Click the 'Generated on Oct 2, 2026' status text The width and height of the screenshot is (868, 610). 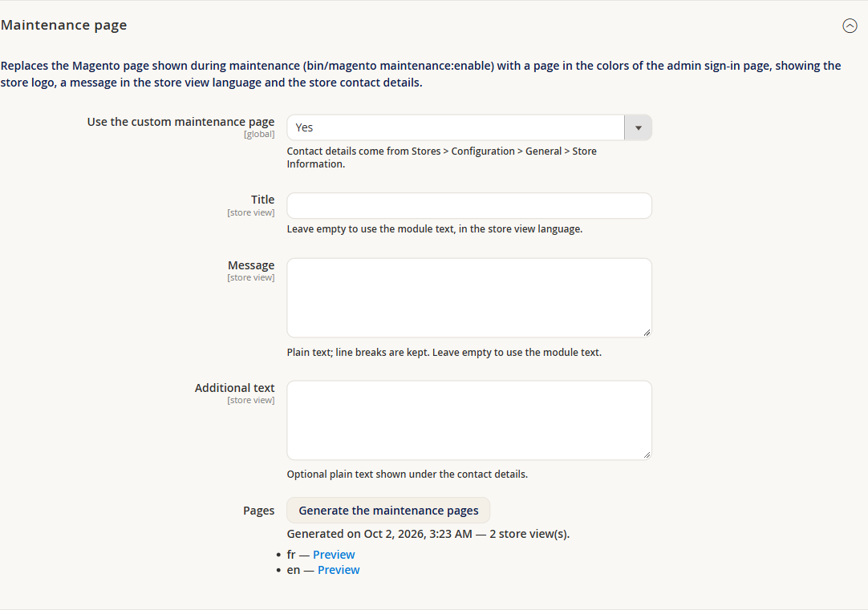[x=428, y=534]
